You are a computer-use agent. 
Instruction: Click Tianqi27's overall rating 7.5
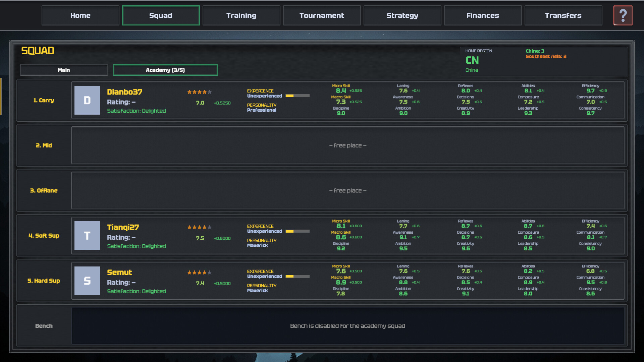(200, 238)
